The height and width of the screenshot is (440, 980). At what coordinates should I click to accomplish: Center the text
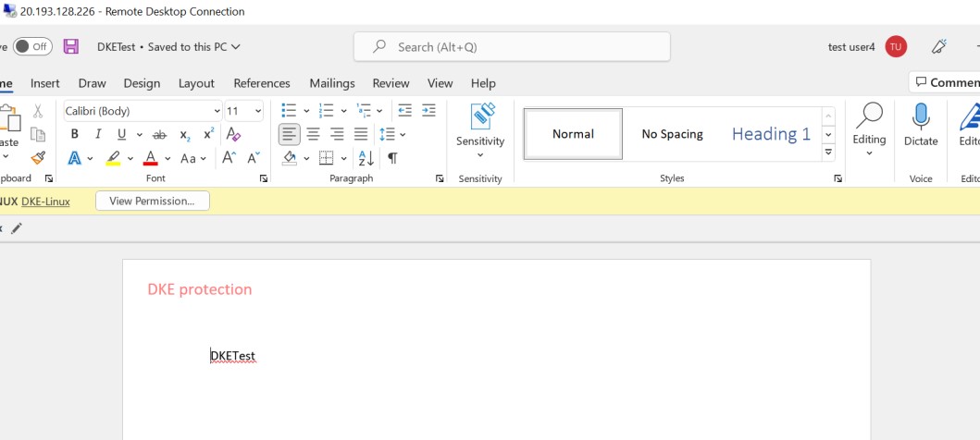point(313,134)
